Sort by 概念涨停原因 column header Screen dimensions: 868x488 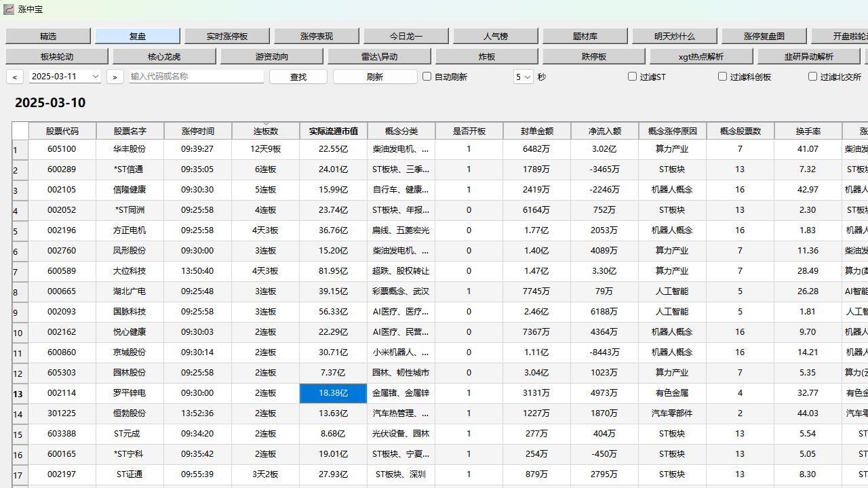[673, 131]
